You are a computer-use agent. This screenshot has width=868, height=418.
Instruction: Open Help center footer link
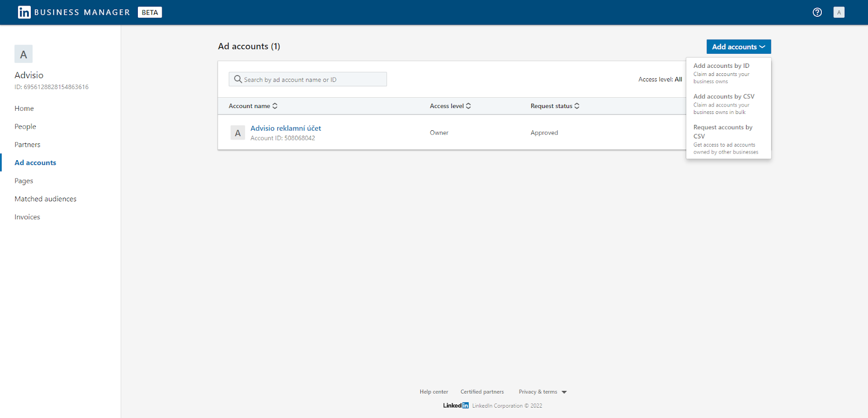433,392
